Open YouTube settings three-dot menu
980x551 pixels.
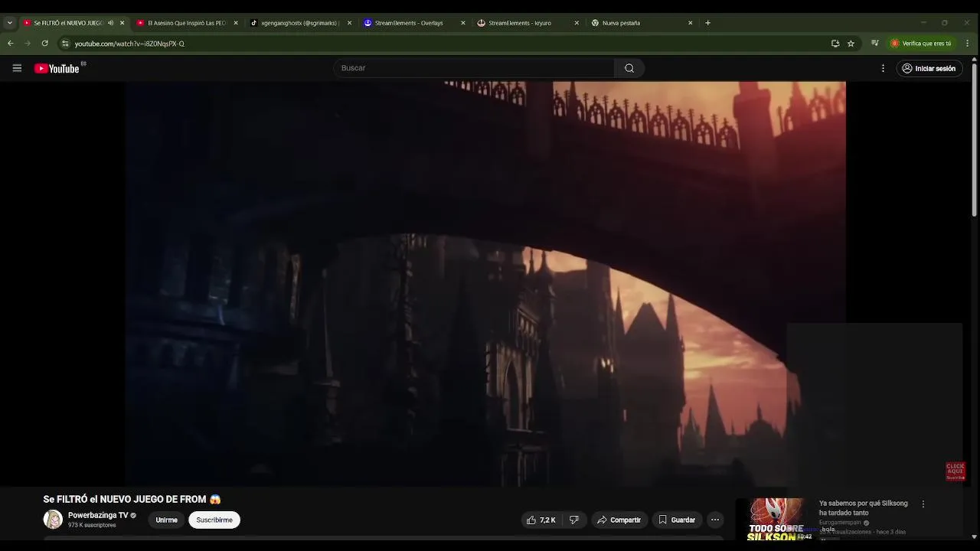tap(883, 68)
